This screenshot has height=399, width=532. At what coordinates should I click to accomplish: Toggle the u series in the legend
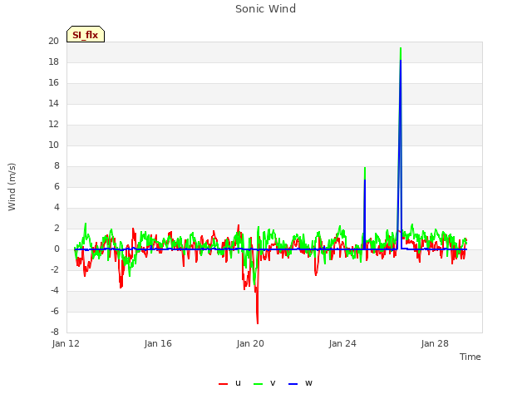point(230,383)
